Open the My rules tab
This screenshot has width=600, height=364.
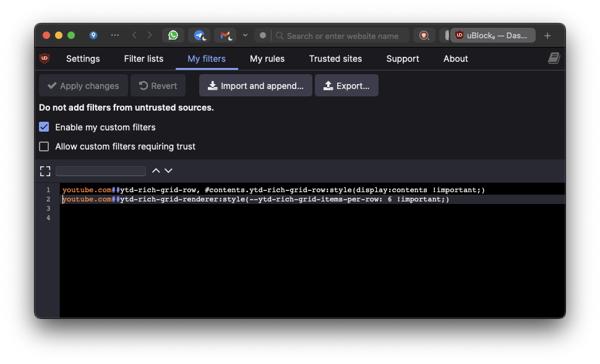[x=267, y=59]
